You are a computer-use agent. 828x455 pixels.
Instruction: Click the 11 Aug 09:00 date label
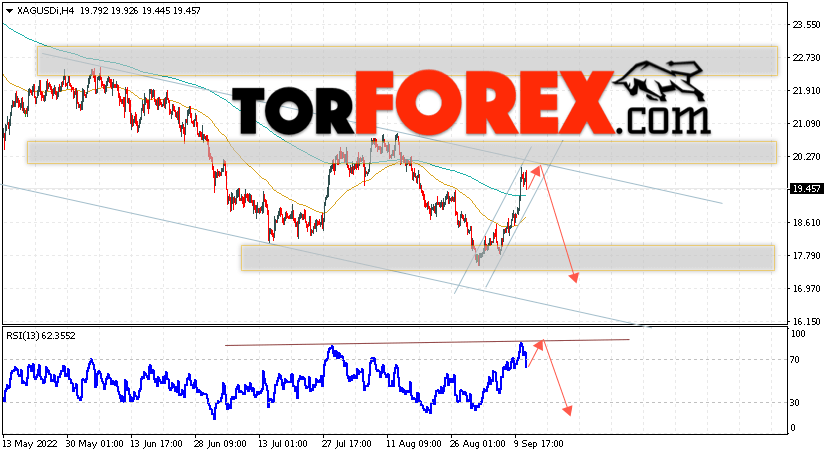[413, 444]
